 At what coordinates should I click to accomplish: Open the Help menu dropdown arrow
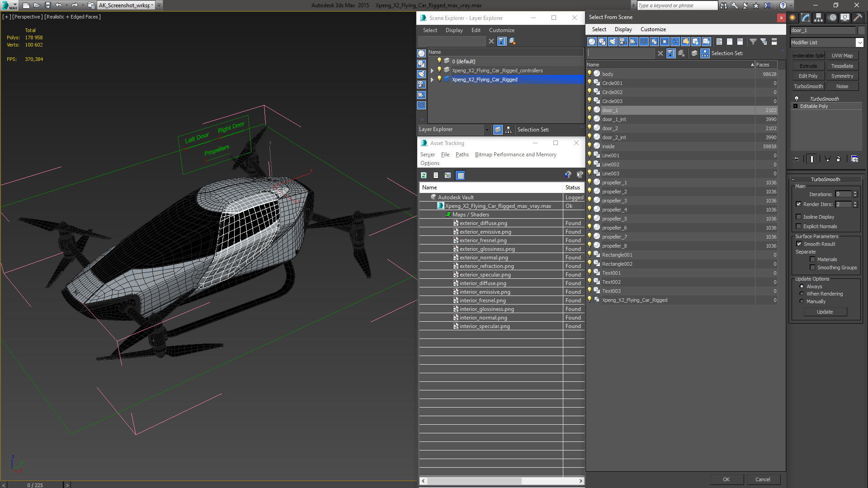(x=791, y=5)
